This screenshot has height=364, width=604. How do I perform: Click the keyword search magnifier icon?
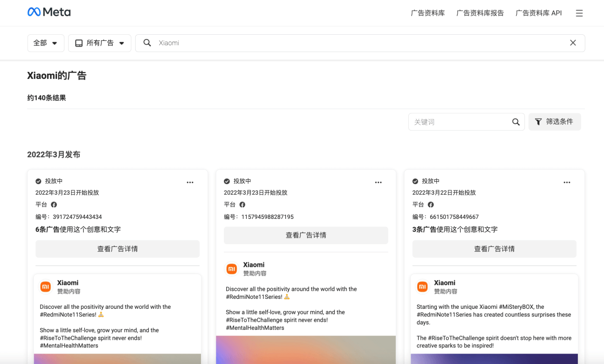pos(515,122)
